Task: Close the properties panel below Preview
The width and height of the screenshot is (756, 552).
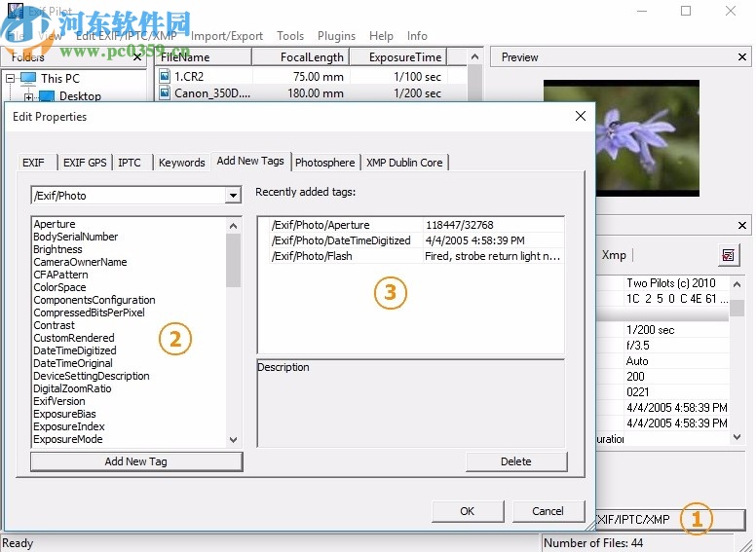Action: pyautogui.click(x=742, y=225)
